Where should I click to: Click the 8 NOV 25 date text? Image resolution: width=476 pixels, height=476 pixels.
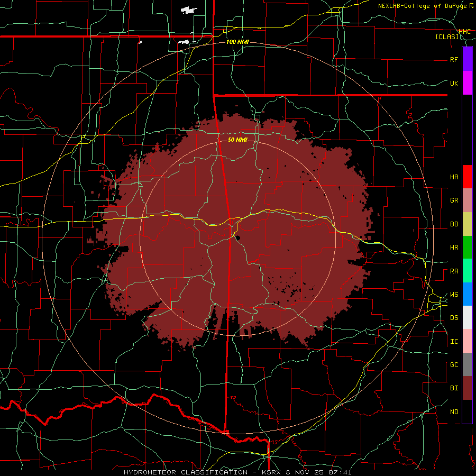(x=305, y=472)
